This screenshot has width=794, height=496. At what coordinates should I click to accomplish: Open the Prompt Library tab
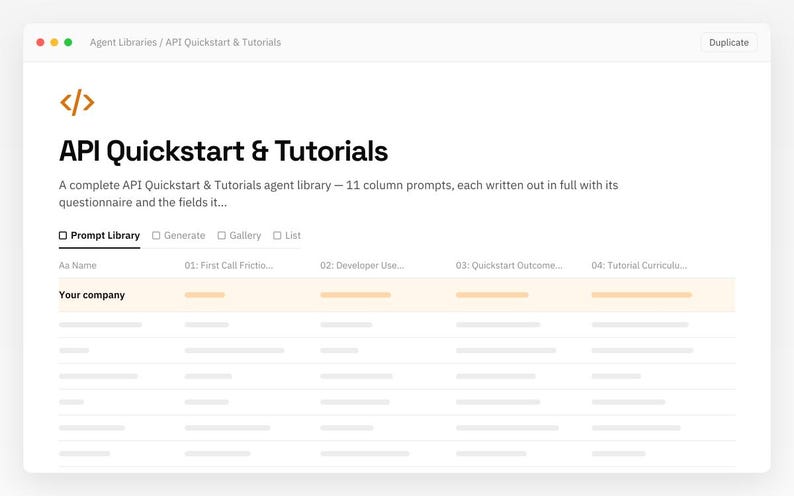coord(99,235)
